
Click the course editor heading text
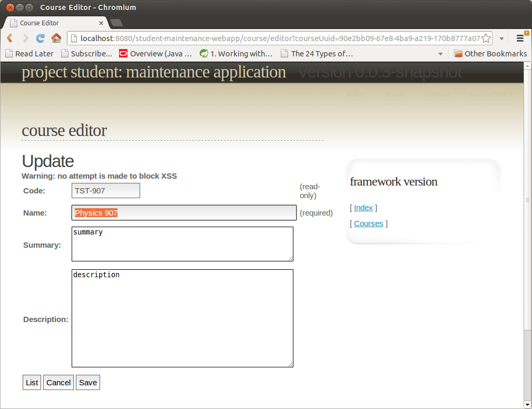point(64,131)
